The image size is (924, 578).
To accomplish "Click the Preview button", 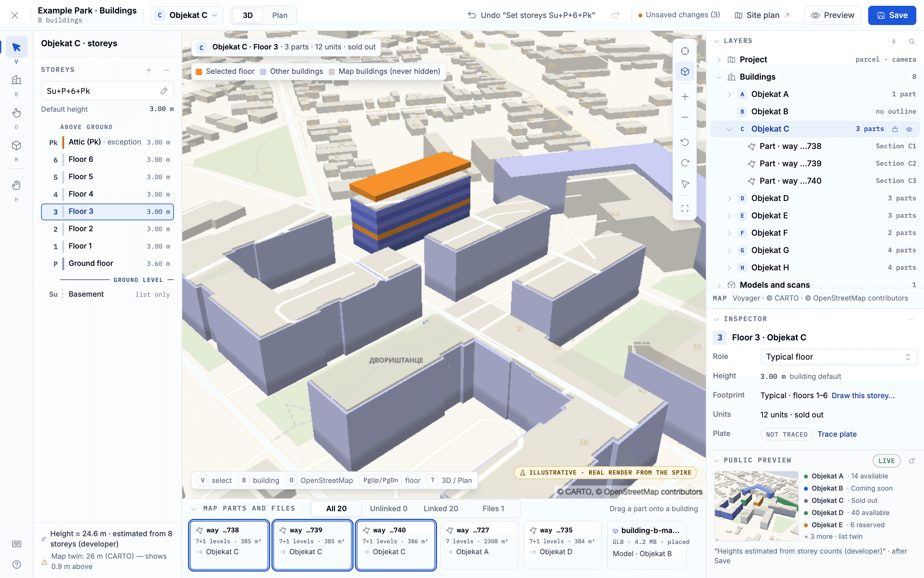I will [832, 15].
